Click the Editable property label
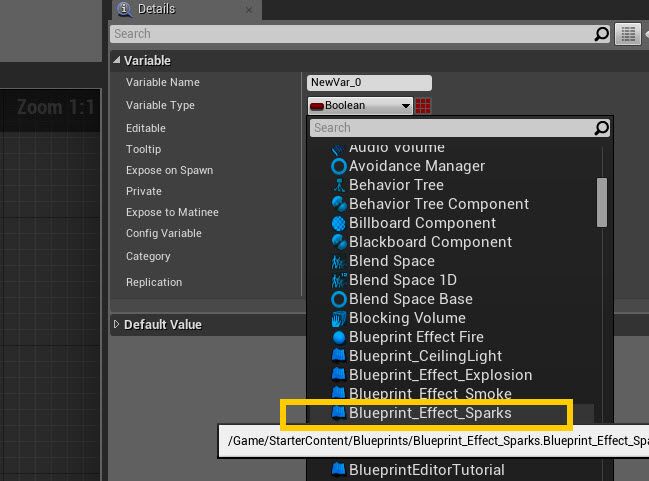 pos(146,128)
